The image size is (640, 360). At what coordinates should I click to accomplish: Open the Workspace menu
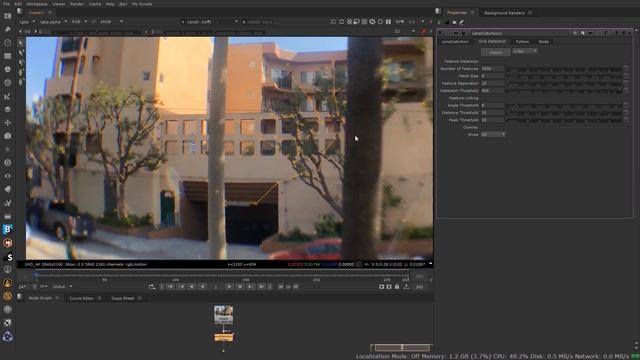37,4
